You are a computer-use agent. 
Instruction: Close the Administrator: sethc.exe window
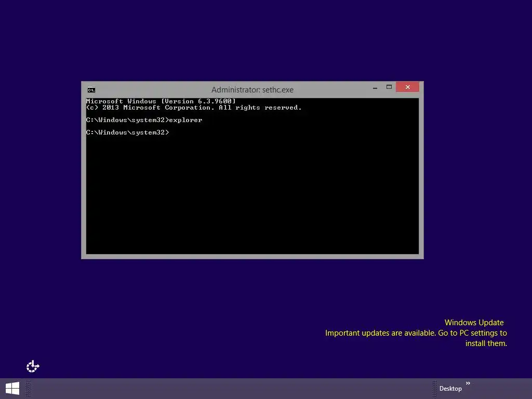tap(407, 87)
